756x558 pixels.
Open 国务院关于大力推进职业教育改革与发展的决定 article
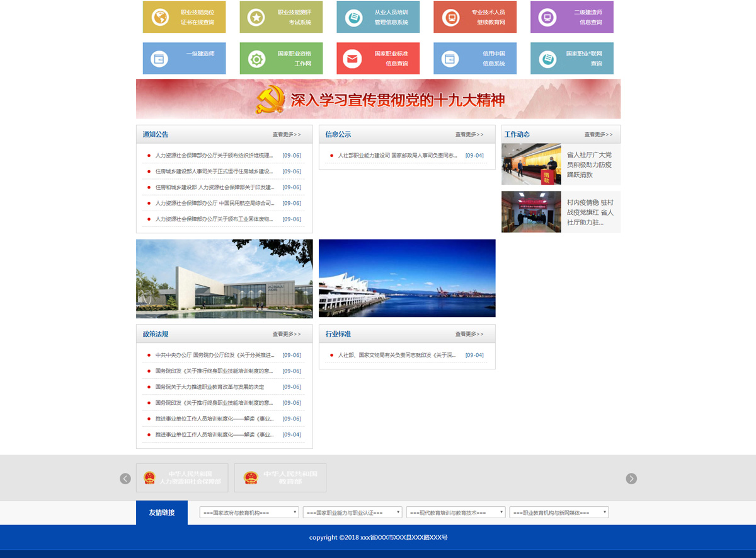[x=210, y=387]
